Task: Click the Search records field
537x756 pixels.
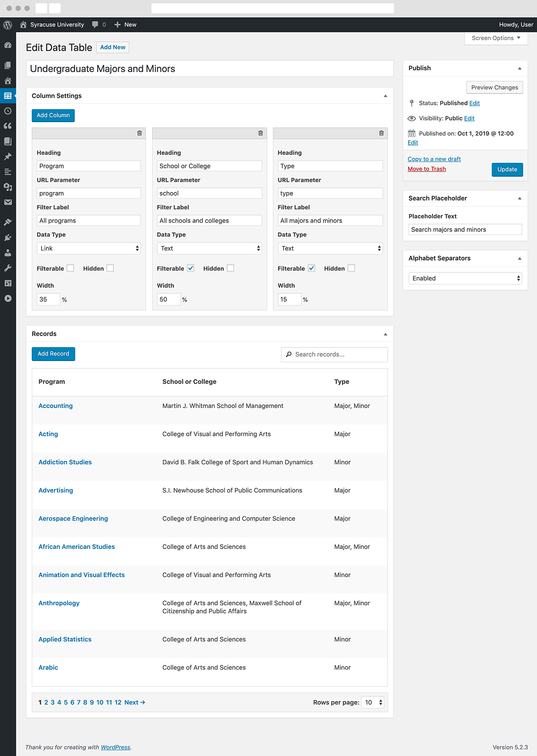Action: (334, 354)
